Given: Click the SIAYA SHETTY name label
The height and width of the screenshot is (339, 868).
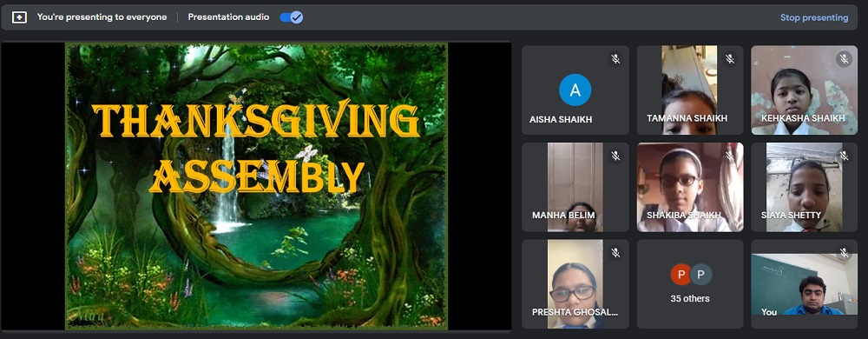Looking at the screenshot, I should pyautogui.click(x=791, y=215).
